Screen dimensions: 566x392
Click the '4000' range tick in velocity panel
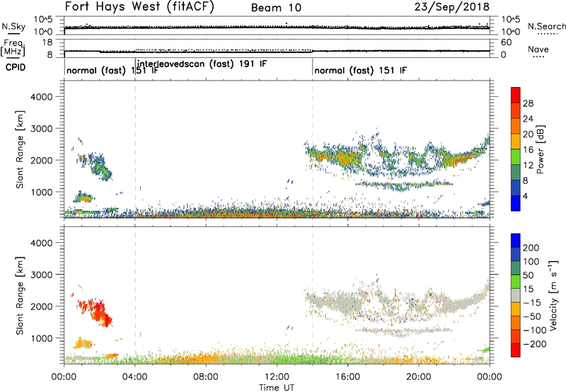pyautogui.click(x=41, y=243)
